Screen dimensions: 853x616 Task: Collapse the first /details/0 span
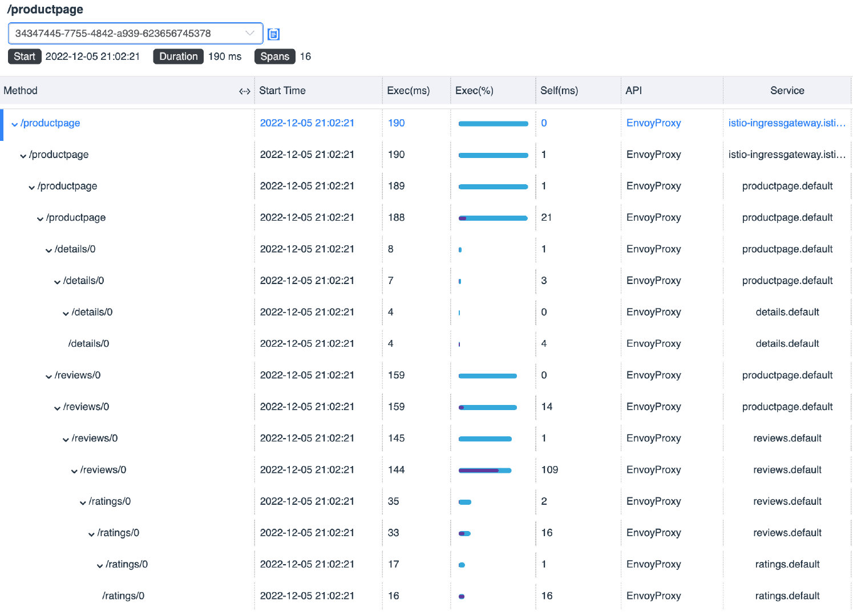pos(49,250)
